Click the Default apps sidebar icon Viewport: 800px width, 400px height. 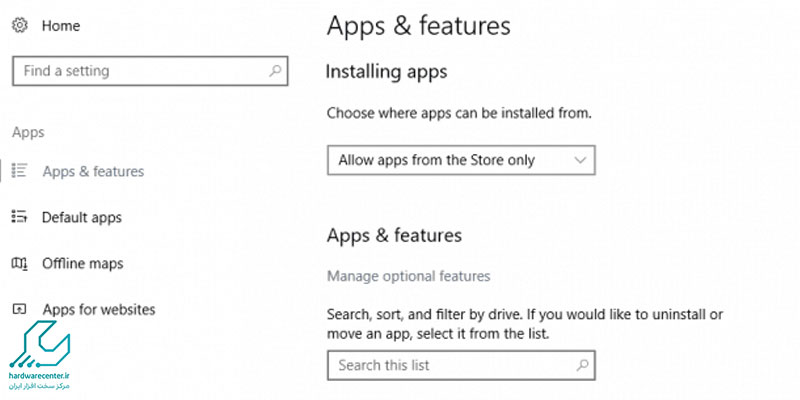[19, 217]
